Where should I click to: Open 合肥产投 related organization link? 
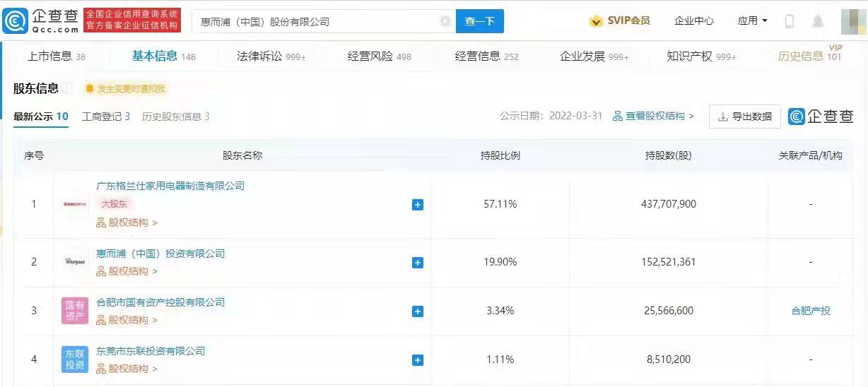tap(811, 311)
